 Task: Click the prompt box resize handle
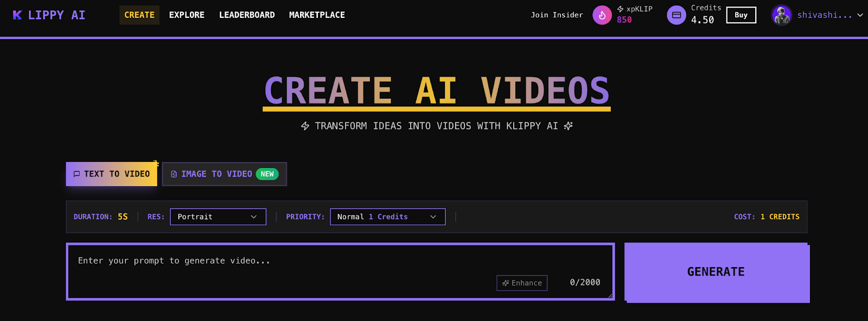click(610, 295)
